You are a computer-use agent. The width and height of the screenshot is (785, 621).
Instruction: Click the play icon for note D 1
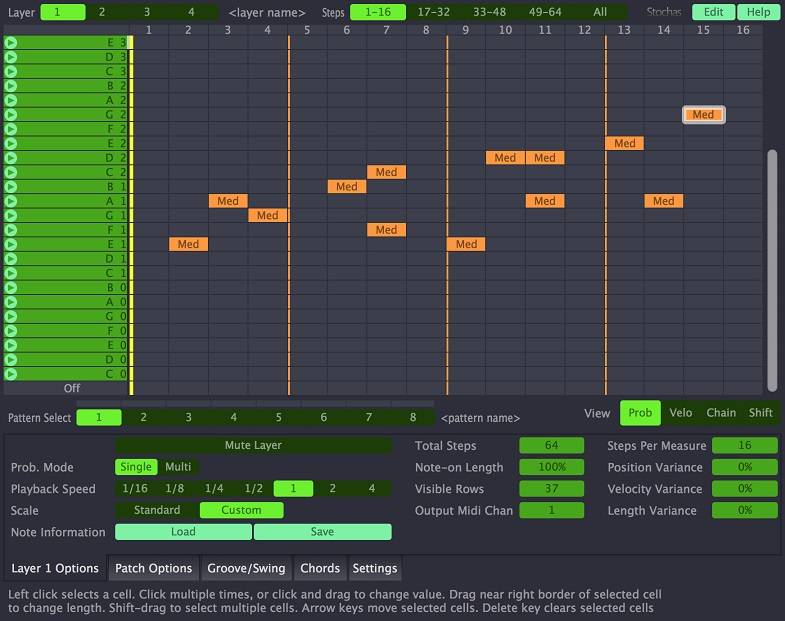(11, 258)
